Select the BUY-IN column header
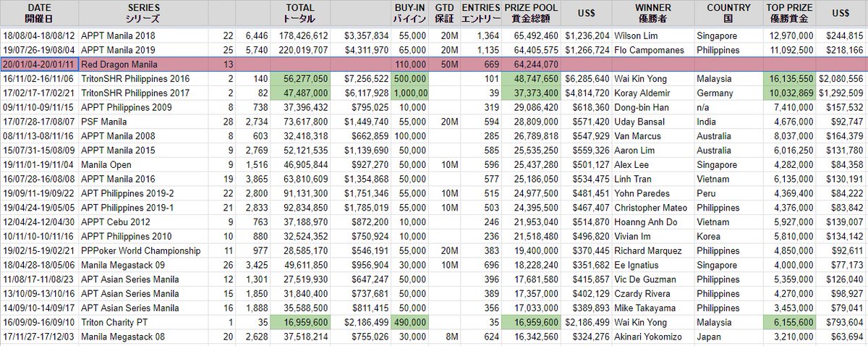The width and height of the screenshot is (868, 346). pos(408,14)
